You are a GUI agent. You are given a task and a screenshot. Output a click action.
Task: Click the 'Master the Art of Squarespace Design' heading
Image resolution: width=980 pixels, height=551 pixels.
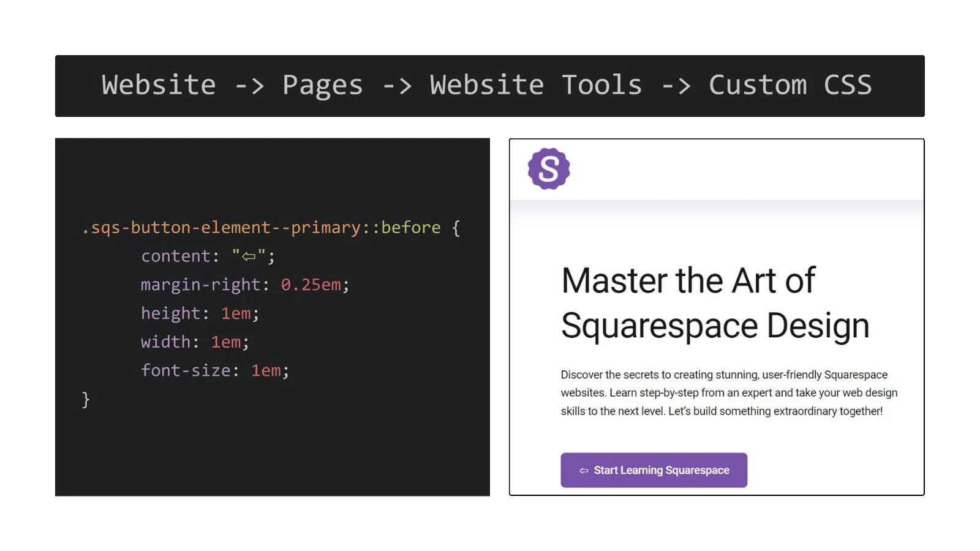pyautogui.click(x=715, y=302)
